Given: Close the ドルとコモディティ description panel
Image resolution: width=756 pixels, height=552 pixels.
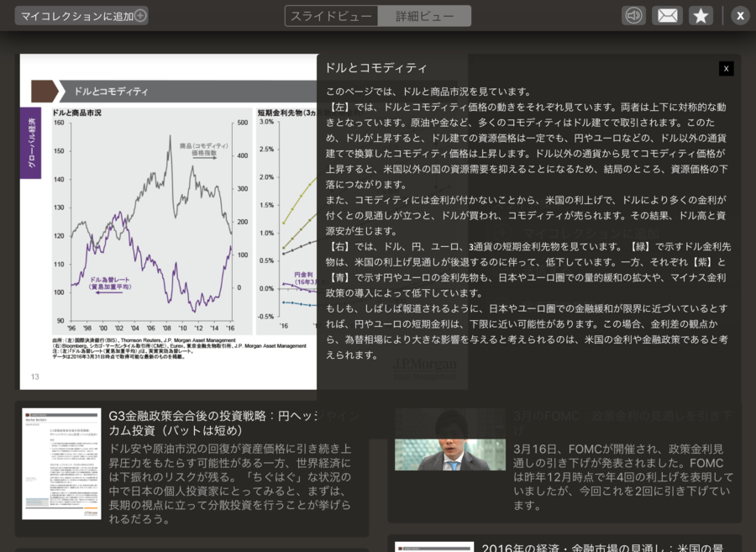Looking at the screenshot, I should 727,68.
